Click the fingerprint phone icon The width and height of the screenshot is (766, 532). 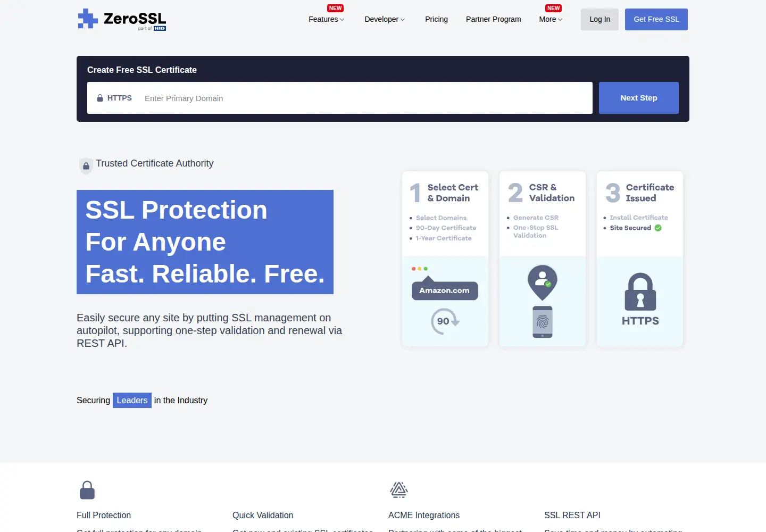[543, 322]
